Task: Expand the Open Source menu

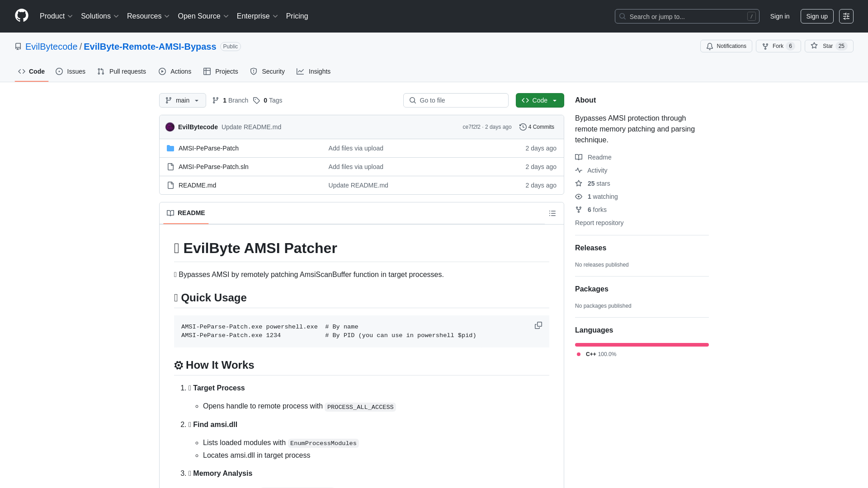Action: pos(203,16)
